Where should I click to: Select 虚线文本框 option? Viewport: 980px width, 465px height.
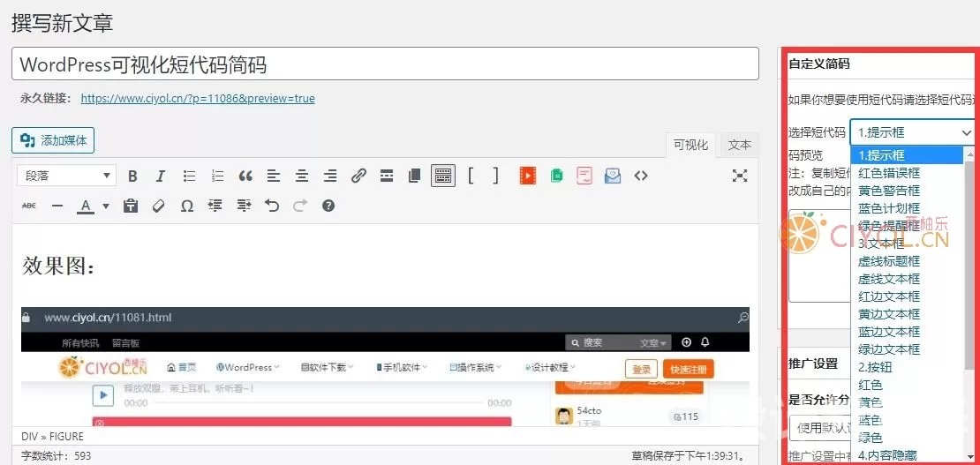[x=907, y=279]
